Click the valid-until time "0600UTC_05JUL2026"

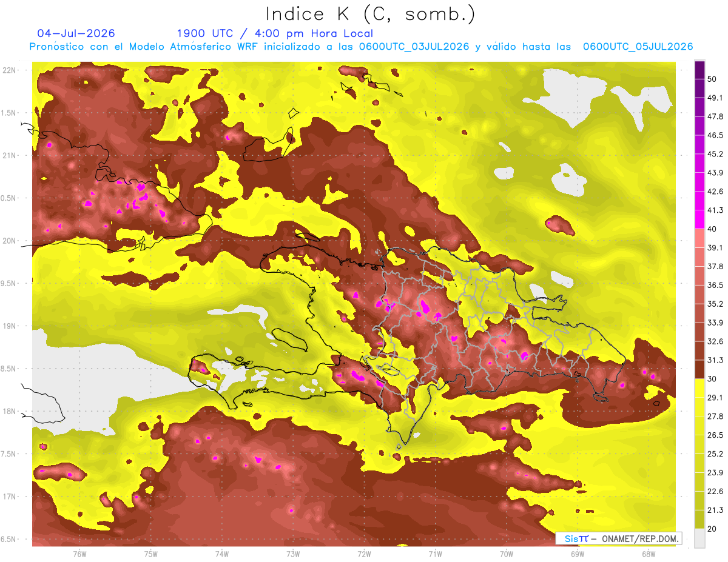(x=638, y=47)
